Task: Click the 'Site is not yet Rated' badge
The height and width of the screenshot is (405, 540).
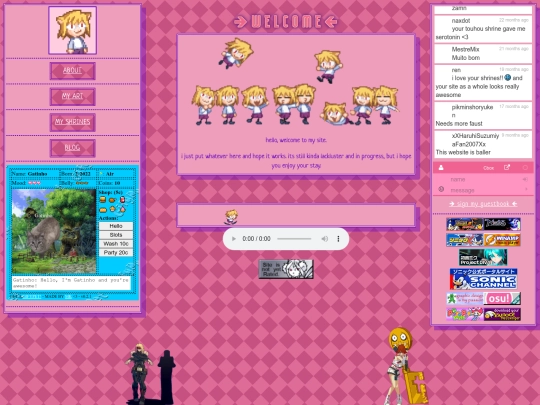Action: (x=286, y=269)
